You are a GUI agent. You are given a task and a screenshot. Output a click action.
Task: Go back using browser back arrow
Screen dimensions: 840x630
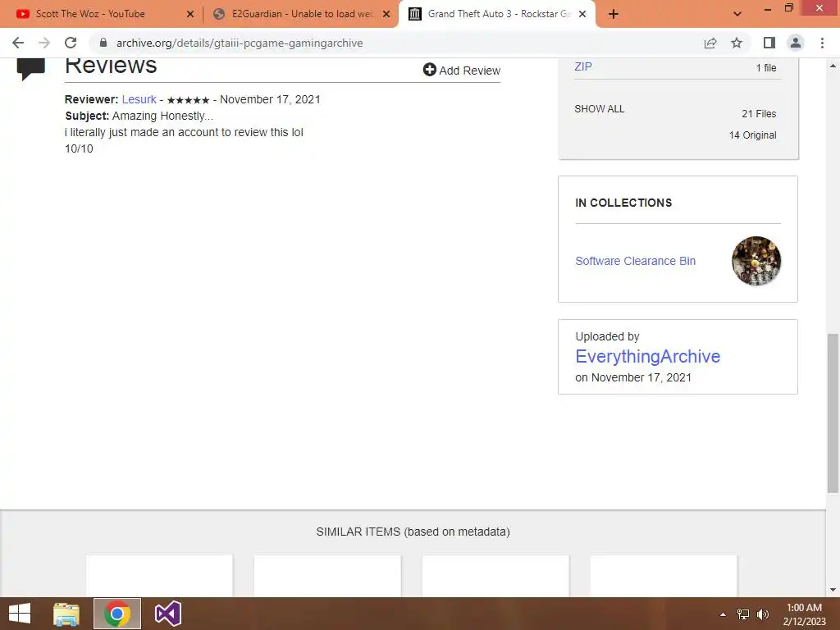click(18, 43)
